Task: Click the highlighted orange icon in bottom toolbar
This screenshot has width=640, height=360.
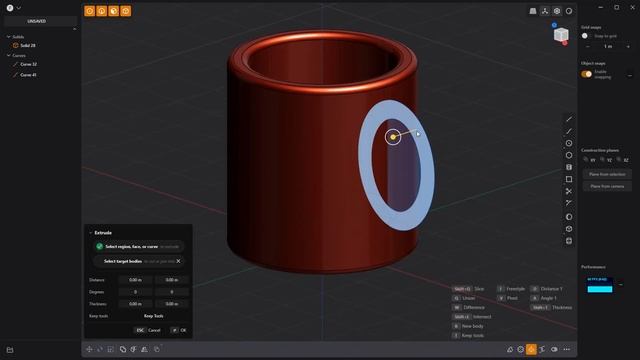Action: tap(531, 349)
